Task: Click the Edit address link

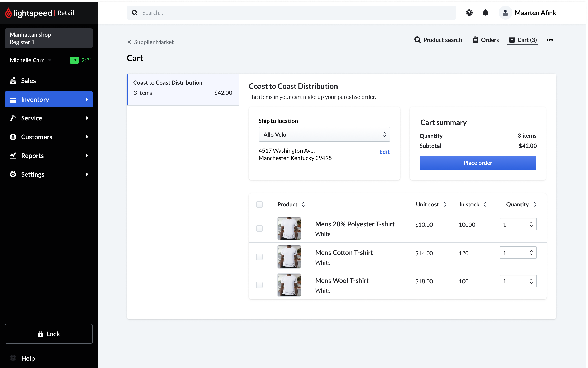Action: click(x=384, y=152)
